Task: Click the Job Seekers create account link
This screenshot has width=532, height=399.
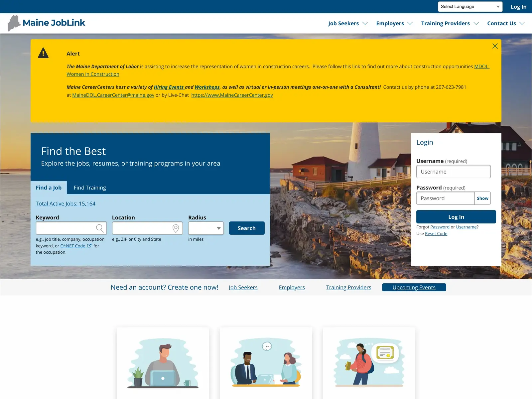Action: (x=243, y=287)
